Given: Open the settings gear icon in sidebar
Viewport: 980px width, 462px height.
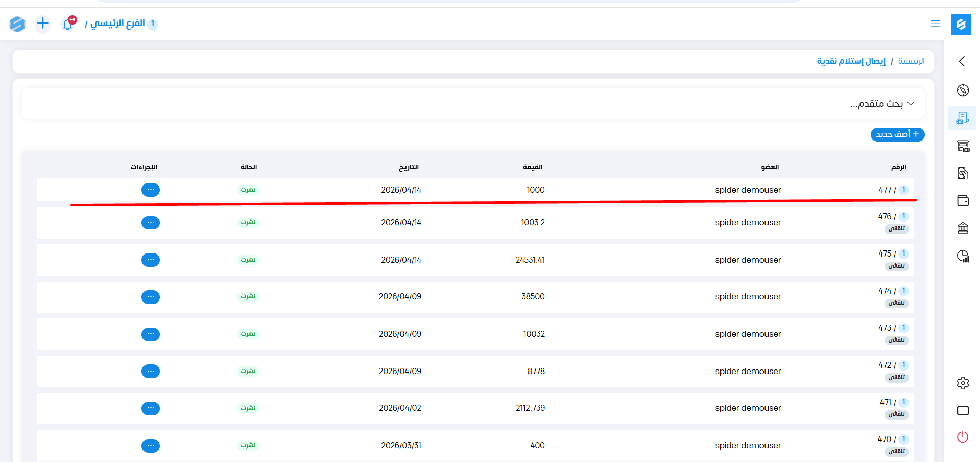Looking at the screenshot, I should [963, 383].
